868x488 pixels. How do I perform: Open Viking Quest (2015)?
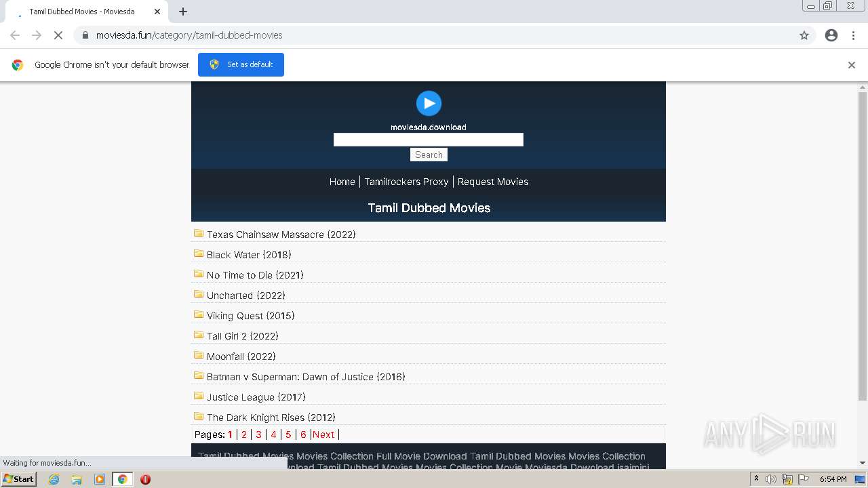pyautogui.click(x=251, y=316)
